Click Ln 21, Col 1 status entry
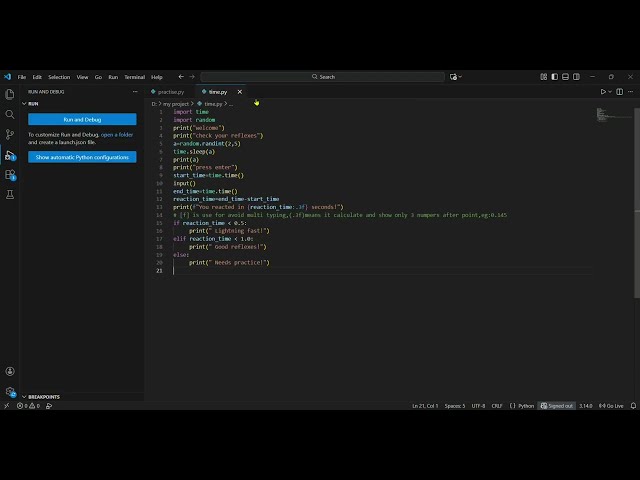 425,406
